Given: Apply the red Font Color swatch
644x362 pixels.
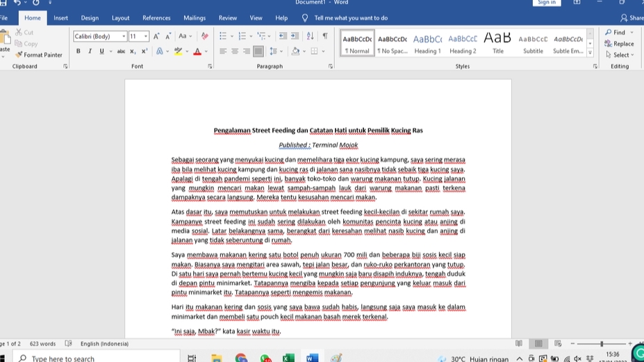Looking at the screenshot, I should tap(197, 51).
